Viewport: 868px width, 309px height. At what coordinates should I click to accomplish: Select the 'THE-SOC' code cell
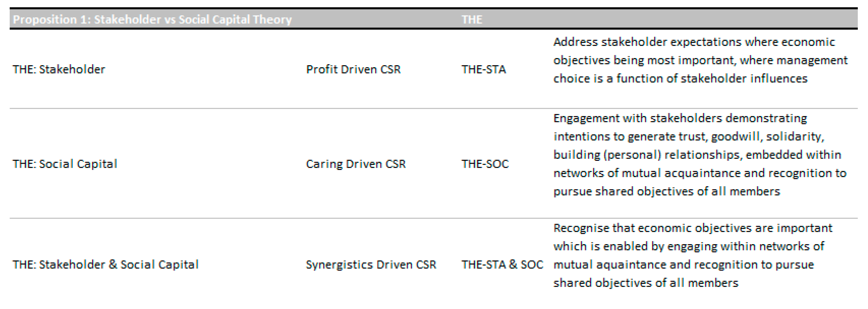point(485,164)
